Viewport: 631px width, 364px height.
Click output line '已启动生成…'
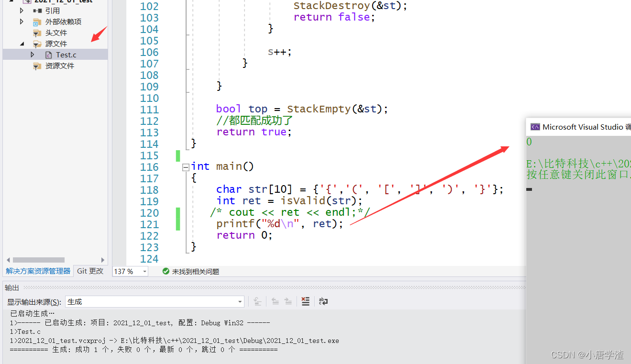click(33, 314)
